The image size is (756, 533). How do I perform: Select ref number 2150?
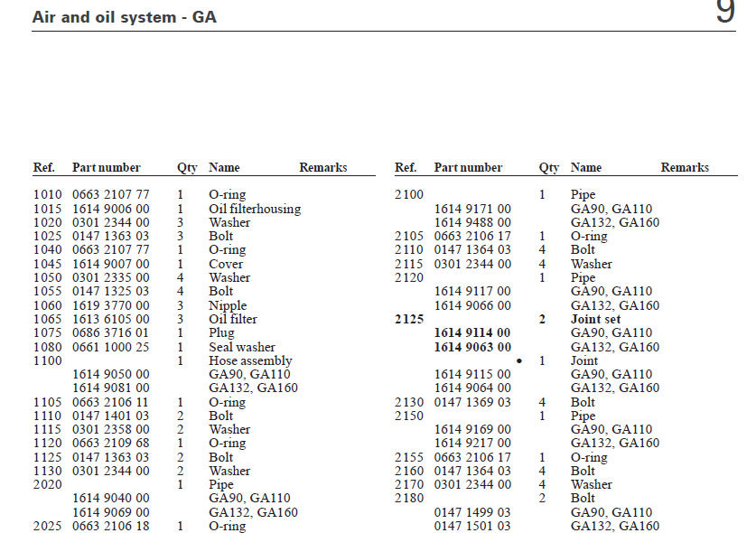[x=409, y=416]
